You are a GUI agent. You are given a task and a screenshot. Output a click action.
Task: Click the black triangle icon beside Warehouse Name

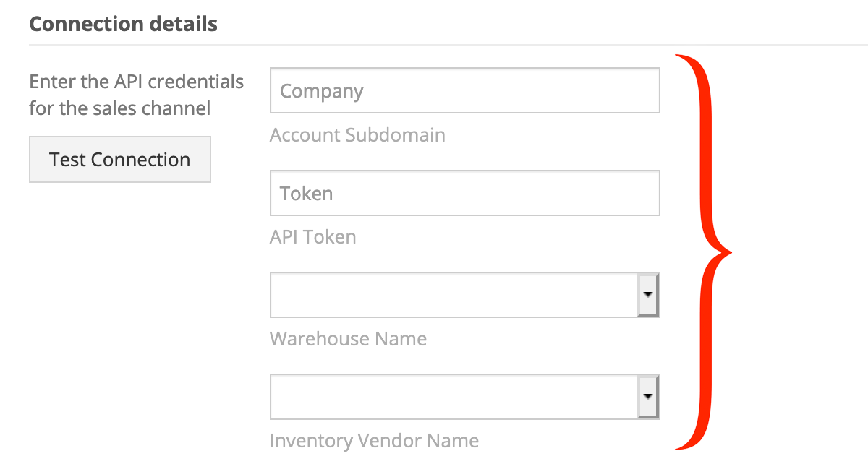pyautogui.click(x=648, y=295)
